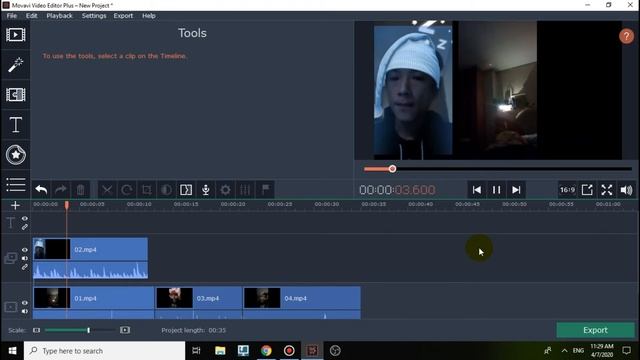The image size is (640, 360).
Task: Open the Import media tab icon
Action: 16,35
